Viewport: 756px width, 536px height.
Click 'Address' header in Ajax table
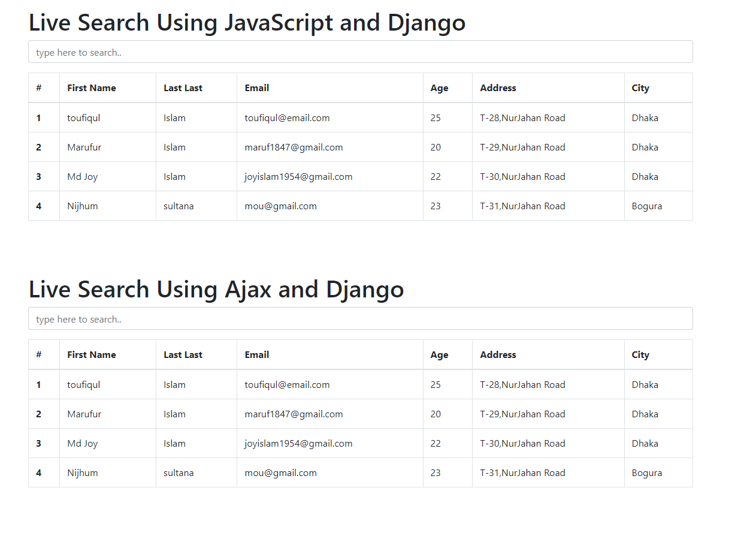tap(498, 354)
